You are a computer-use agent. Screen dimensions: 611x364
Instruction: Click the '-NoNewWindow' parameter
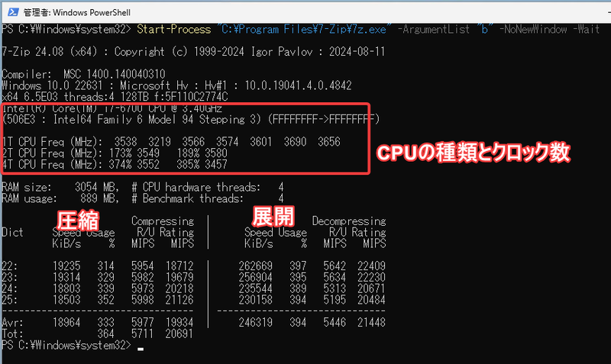click(533, 29)
